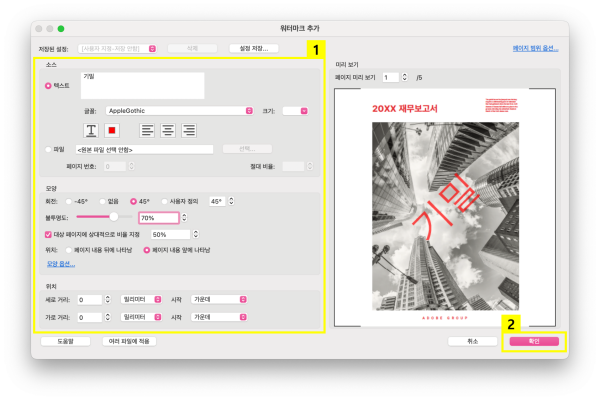
Task: Open 가로 거리 시작 가운데 dropdown
Action: tap(219, 317)
